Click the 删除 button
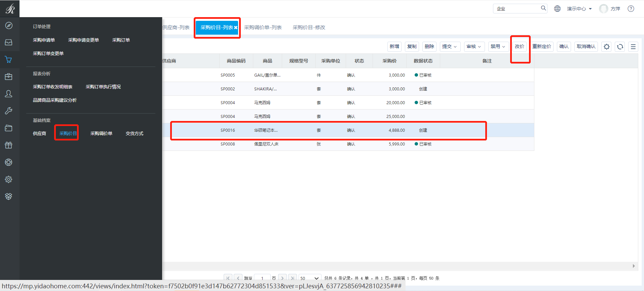 429,46
